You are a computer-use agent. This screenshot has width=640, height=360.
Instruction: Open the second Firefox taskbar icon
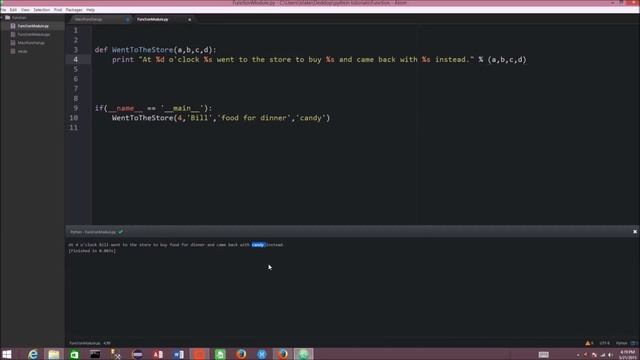pyautogui.click(x=283, y=354)
